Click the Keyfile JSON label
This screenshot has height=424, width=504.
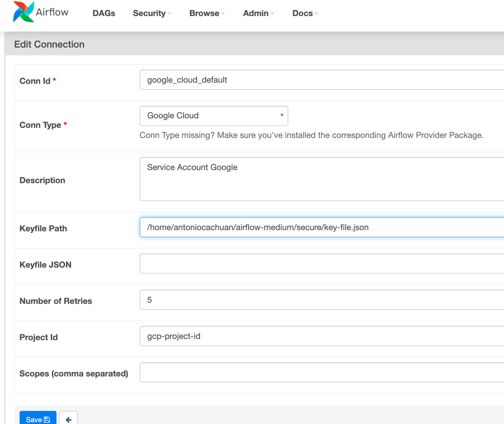pos(45,265)
